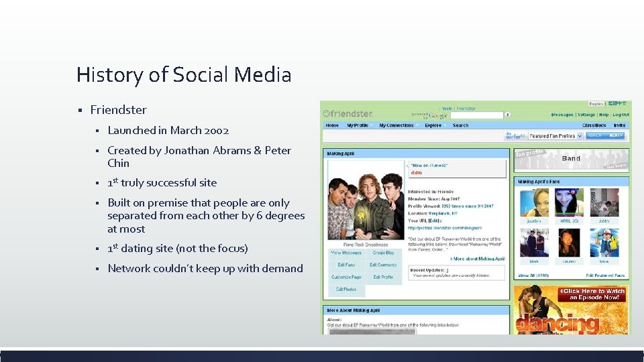
Task: Click Edit Comments button
Action: pos(383,265)
